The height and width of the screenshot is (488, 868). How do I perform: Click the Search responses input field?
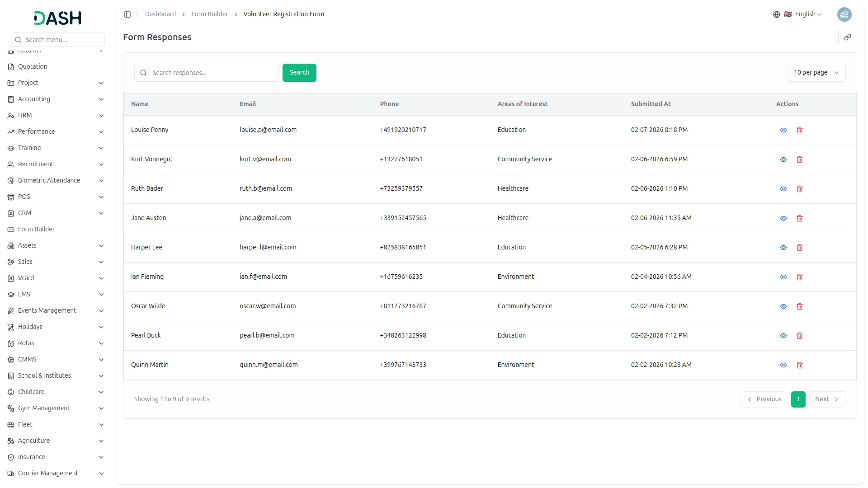click(x=206, y=72)
